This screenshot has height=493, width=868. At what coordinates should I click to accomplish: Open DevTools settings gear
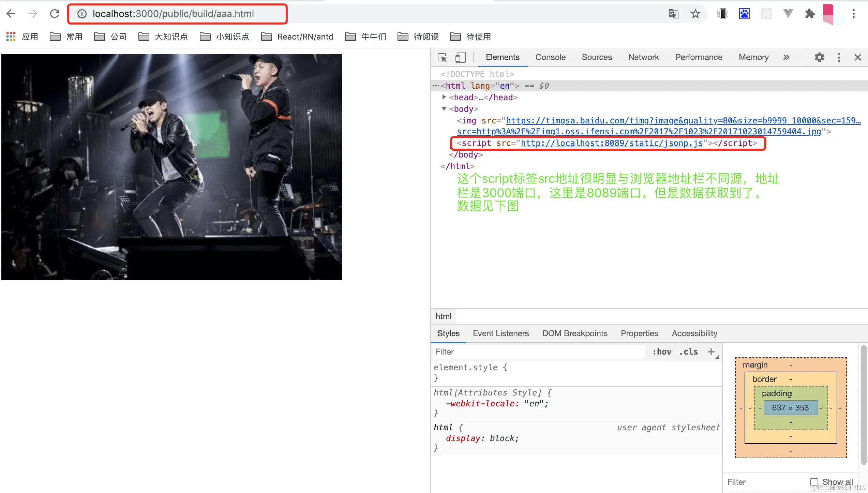coord(819,57)
